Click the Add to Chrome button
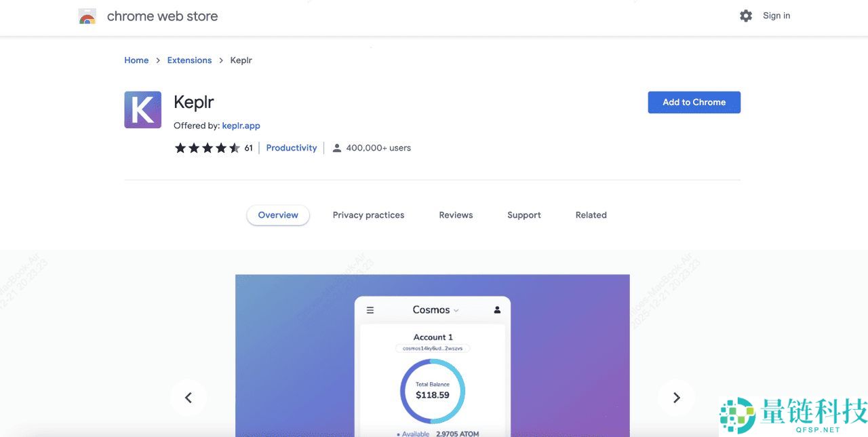The width and height of the screenshot is (868, 437). coord(694,102)
